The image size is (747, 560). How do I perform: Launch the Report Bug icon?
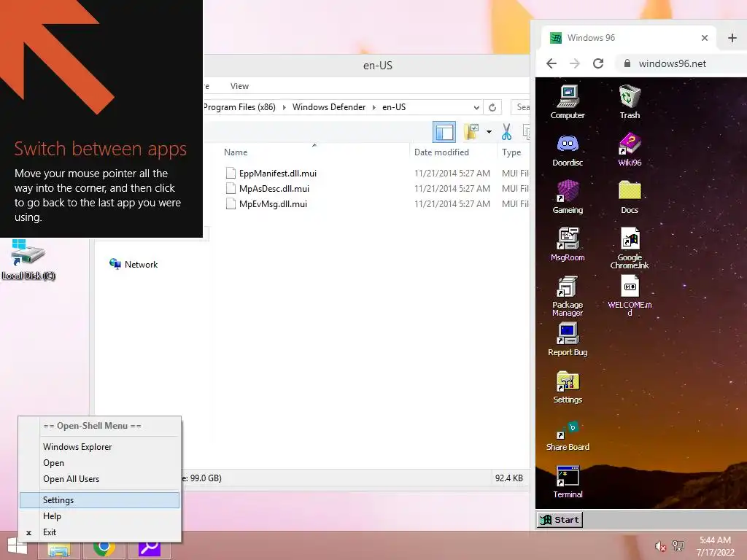[x=568, y=339]
